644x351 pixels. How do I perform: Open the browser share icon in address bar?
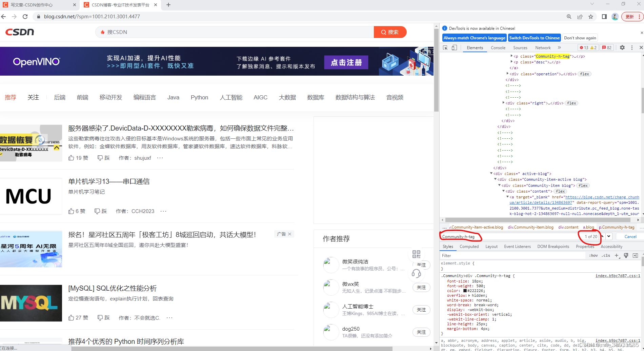(x=580, y=17)
